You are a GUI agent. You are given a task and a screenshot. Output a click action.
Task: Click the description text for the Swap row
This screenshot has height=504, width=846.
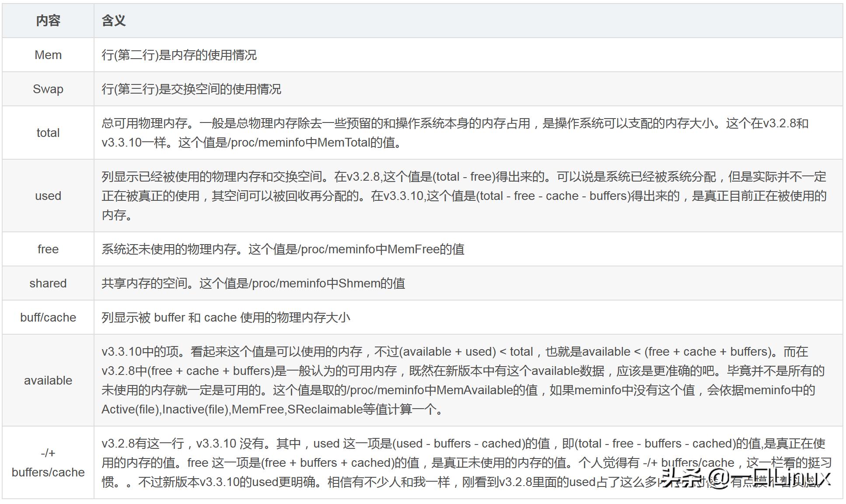coord(192,89)
